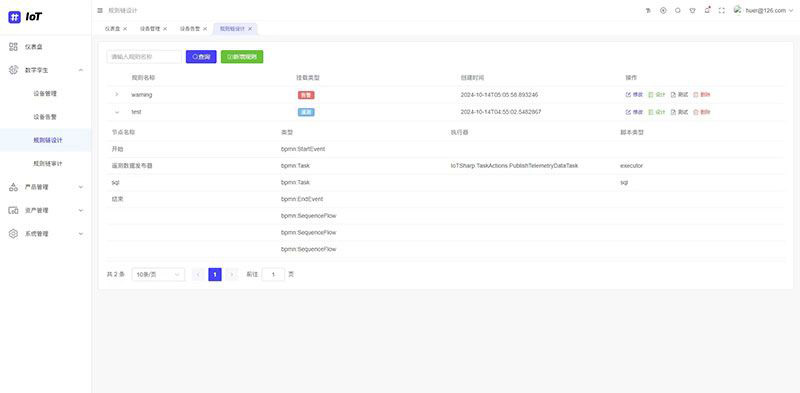This screenshot has height=393, width=800.
Task: Collapse the expanded test rule row
Action: pyautogui.click(x=117, y=112)
